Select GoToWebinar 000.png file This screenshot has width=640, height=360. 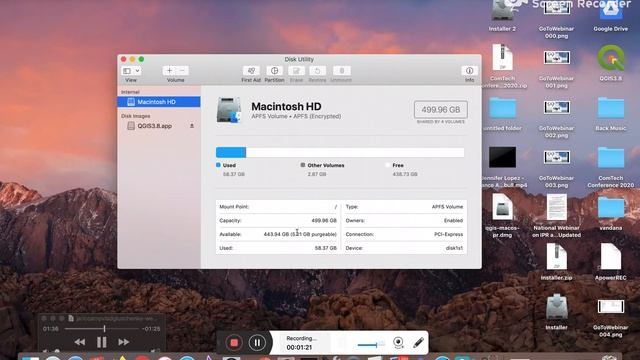[556, 18]
